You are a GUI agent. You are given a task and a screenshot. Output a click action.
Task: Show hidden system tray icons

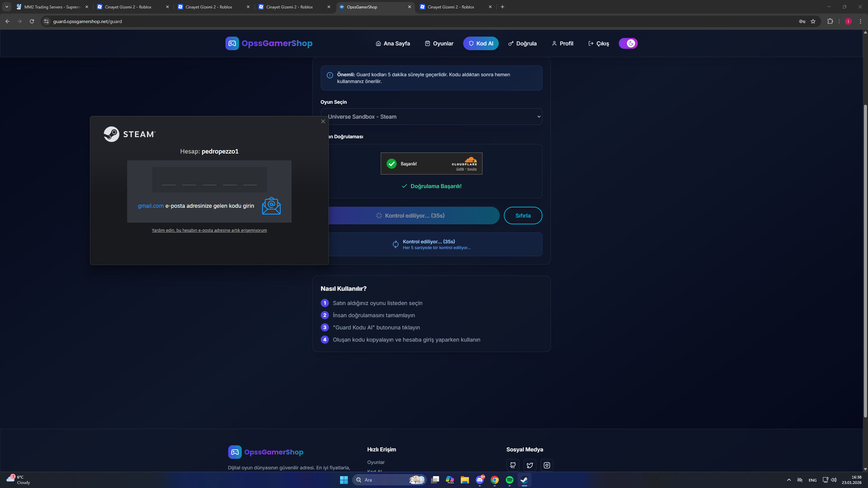tap(789, 480)
